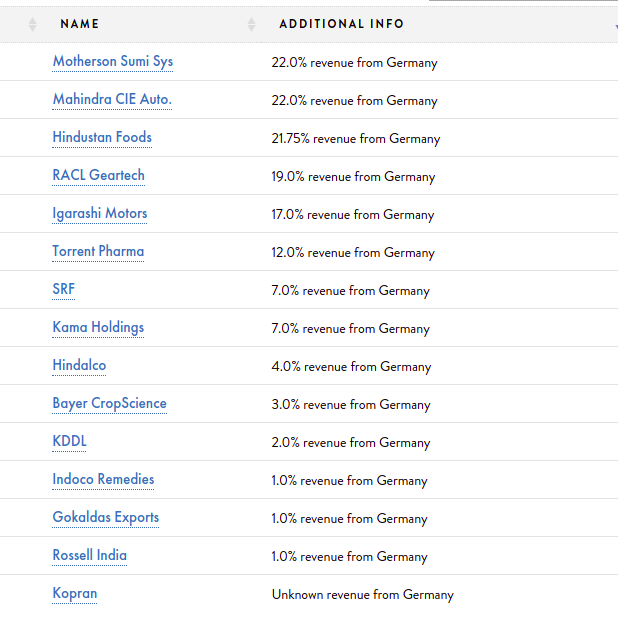Open the Mahindra CIE Auto. link
The width and height of the screenshot is (618, 643).
pyautogui.click(x=112, y=99)
